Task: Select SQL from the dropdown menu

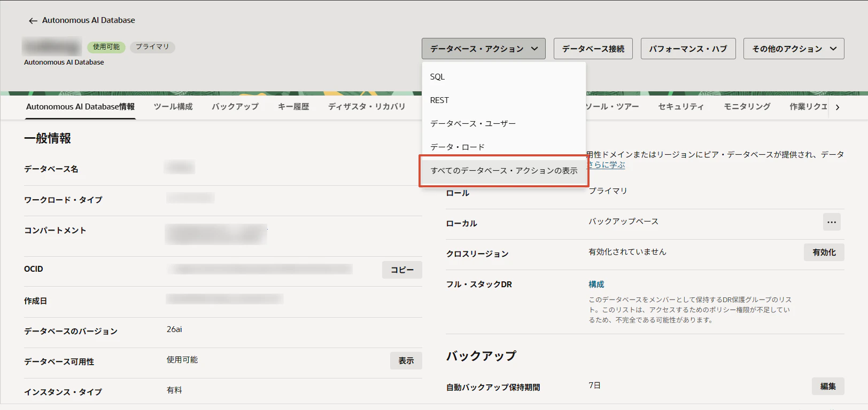Action: pos(504,77)
